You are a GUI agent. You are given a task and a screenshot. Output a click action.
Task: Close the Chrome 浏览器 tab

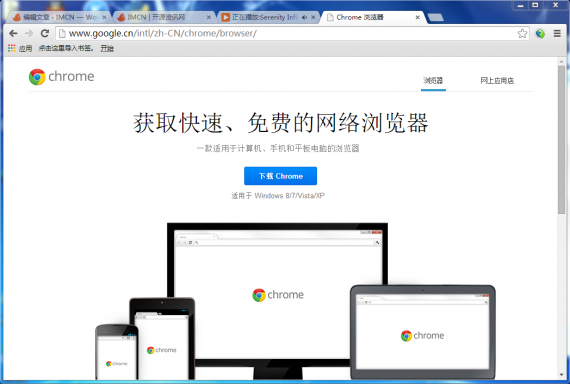click(x=418, y=17)
